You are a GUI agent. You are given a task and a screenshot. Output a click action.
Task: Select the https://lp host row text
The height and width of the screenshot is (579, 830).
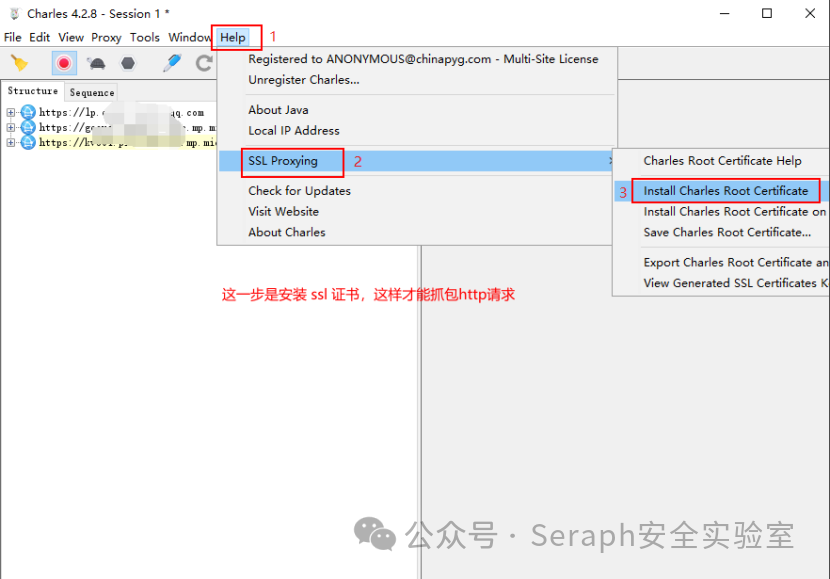coord(121,112)
